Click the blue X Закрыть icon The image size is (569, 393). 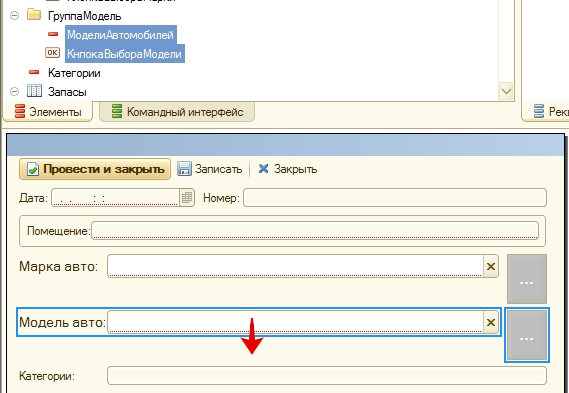point(263,168)
